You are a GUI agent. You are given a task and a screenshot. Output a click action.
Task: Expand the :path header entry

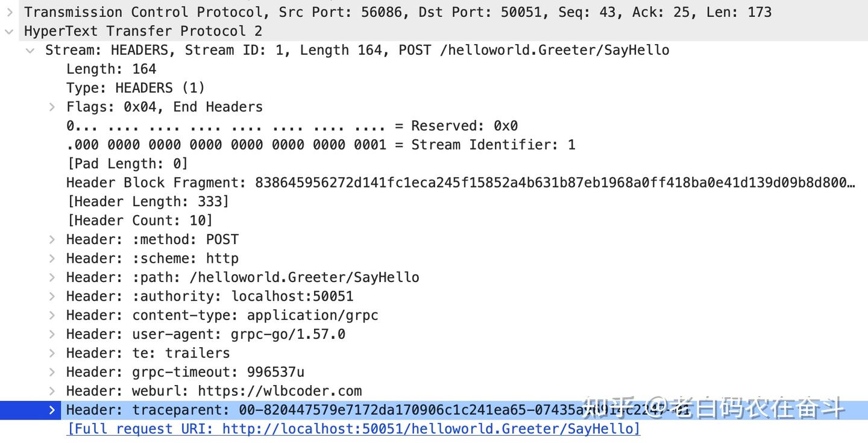52,278
